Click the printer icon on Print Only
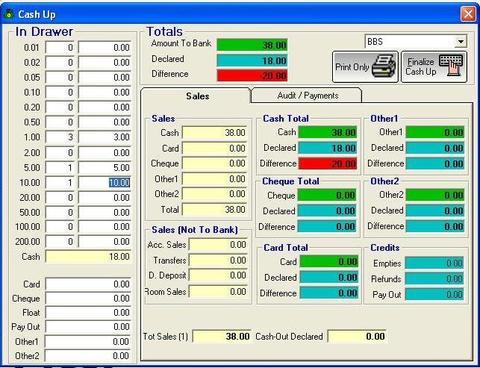 (383, 66)
